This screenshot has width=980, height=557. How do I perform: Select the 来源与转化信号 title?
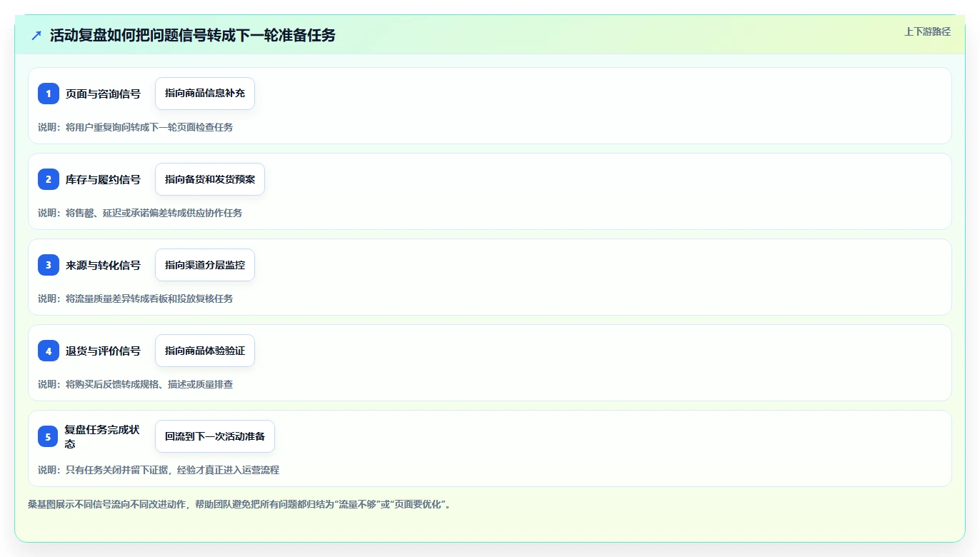click(103, 265)
